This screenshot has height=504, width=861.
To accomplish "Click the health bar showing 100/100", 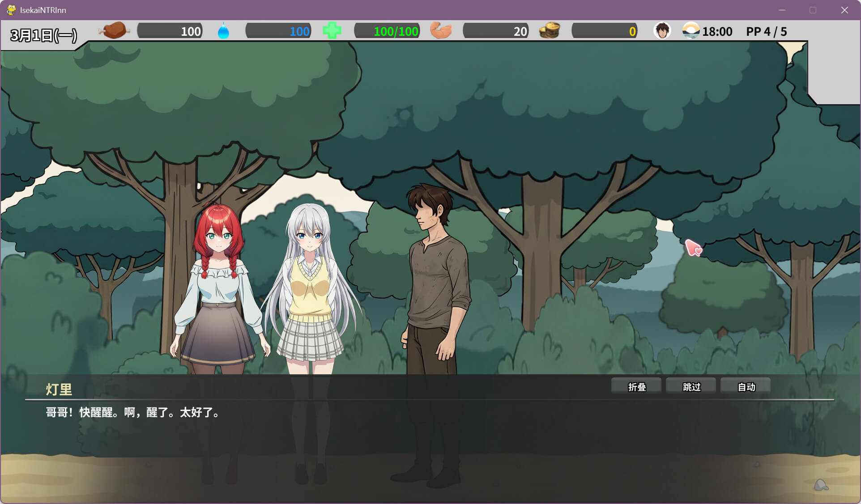I will pos(387,31).
